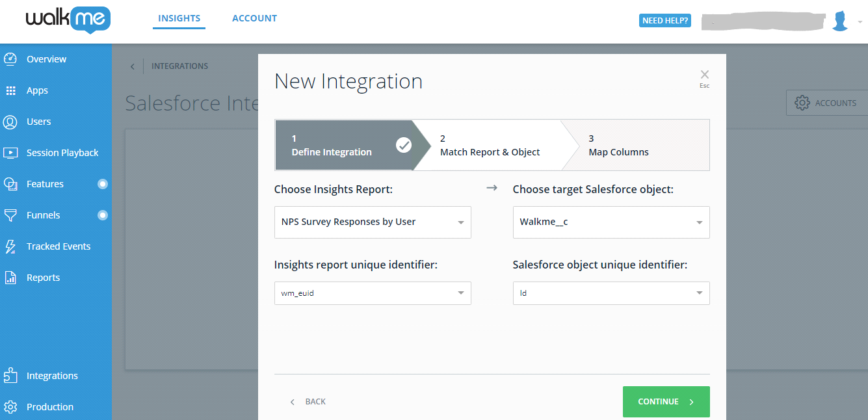Screen dimensions: 868x420
Task: Open the Overview gauge icon
Action: (x=10, y=59)
